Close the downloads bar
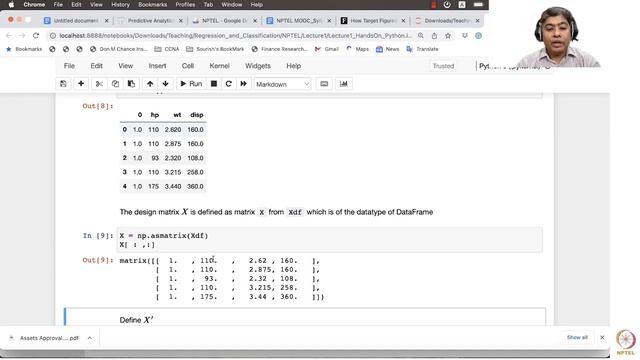 (x=602, y=338)
